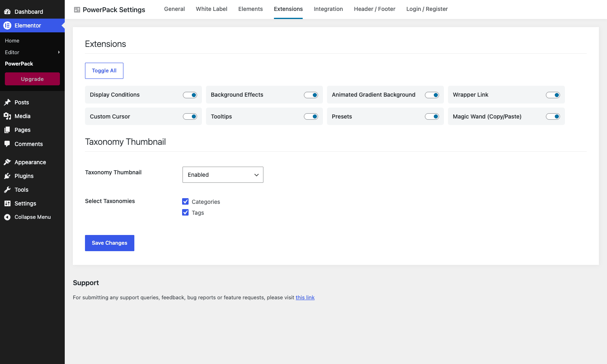Click the Save Changes button
607x364 pixels.
[x=110, y=243]
